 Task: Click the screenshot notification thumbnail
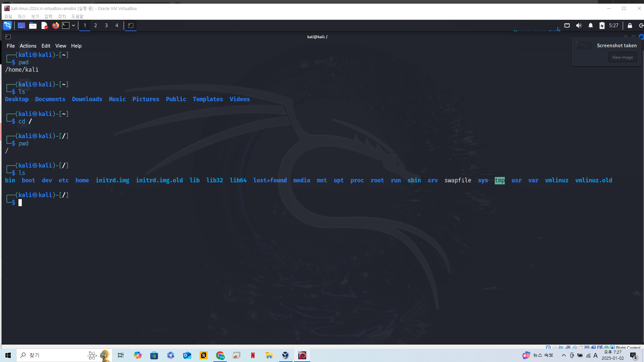point(584,46)
